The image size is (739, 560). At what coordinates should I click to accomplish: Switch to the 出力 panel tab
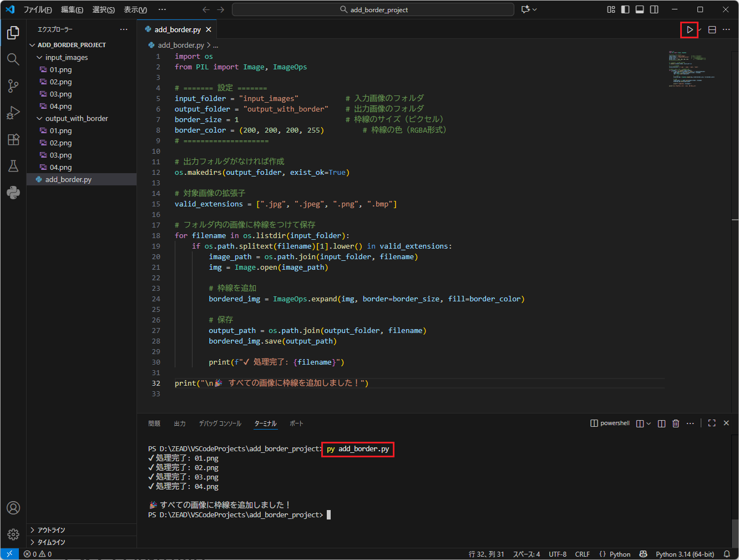click(180, 423)
